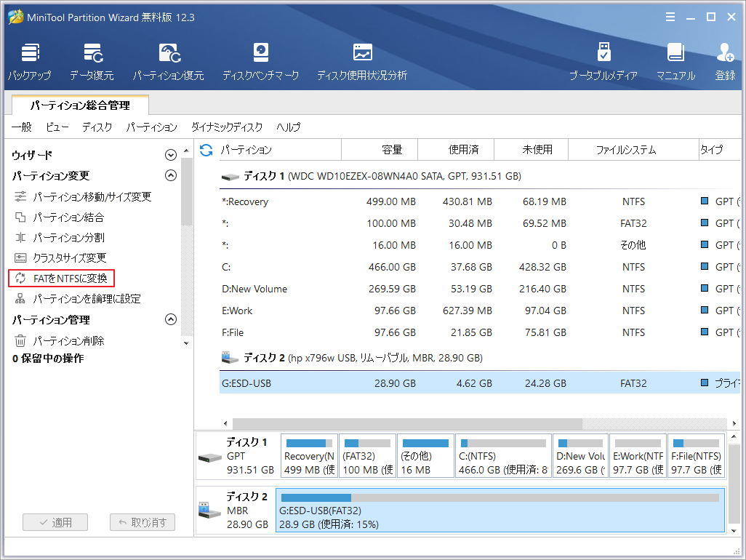Launch データ復元 (Data Recovery)
746x560 pixels.
pyautogui.click(x=92, y=61)
